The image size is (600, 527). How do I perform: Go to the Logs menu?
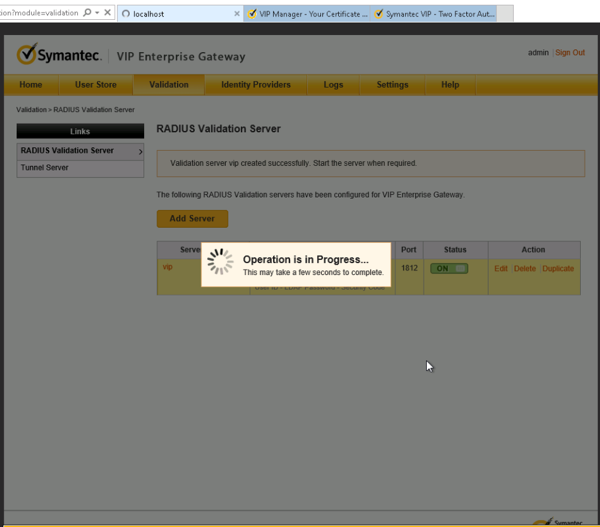[333, 85]
